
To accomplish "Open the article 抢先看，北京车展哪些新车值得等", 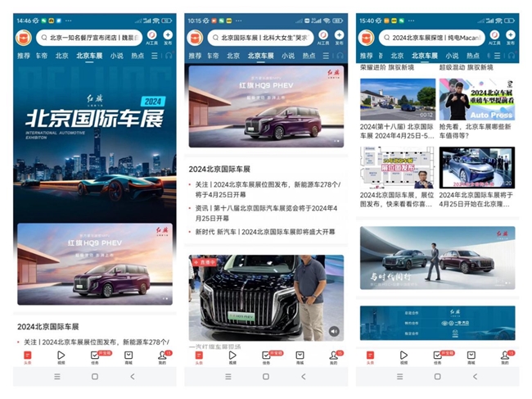I will pyautogui.click(x=476, y=131).
